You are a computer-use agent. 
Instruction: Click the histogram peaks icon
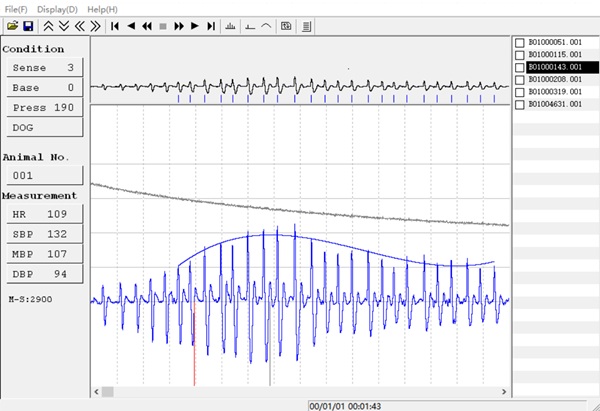[x=232, y=25]
